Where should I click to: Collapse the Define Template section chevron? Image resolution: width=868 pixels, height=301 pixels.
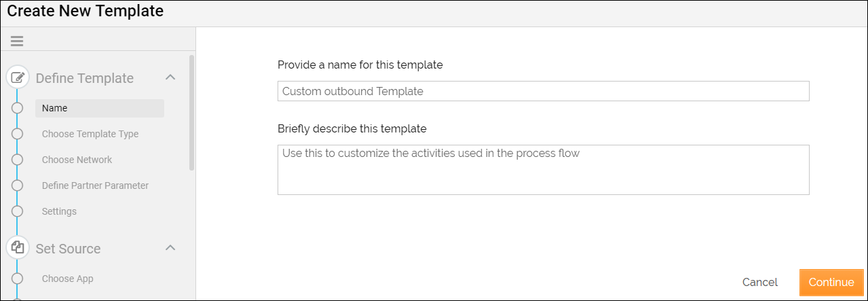(170, 77)
